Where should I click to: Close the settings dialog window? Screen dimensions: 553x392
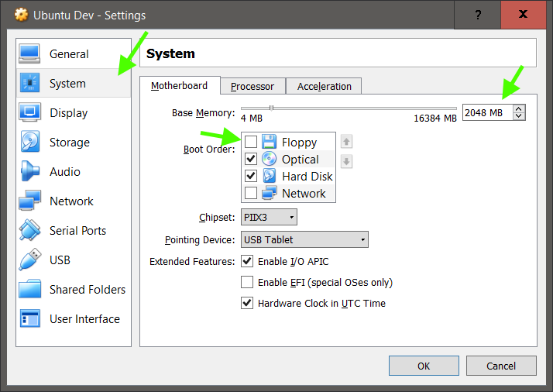pyautogui.click(x=524, y=15)
